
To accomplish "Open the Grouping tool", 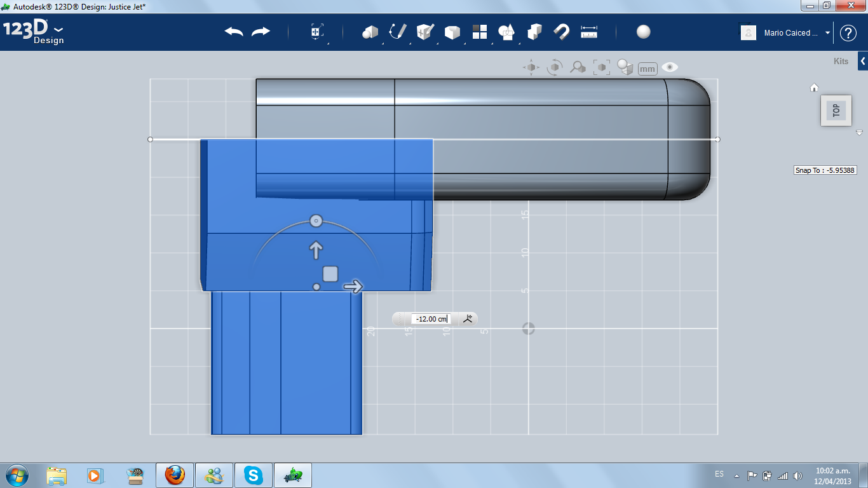I will coord(506,32).
